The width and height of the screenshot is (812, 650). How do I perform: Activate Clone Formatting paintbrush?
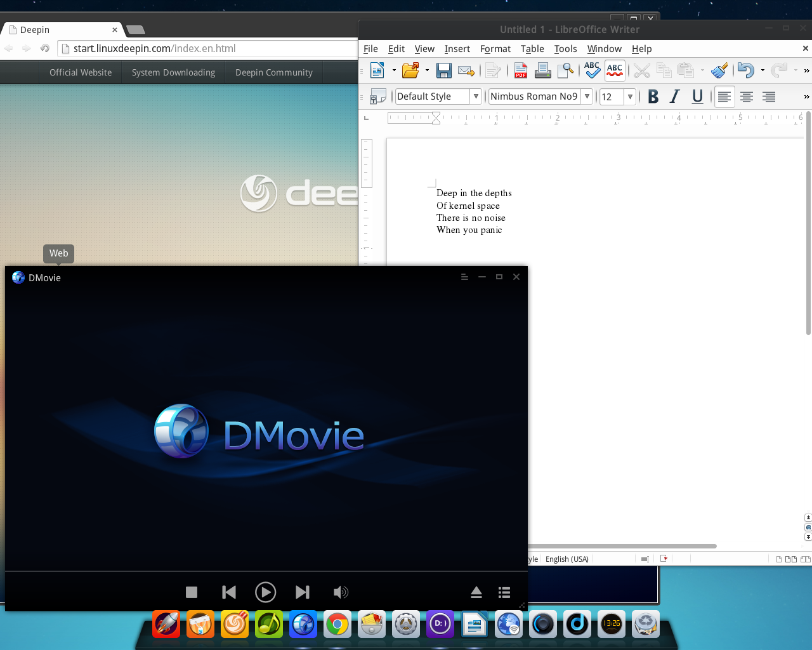tap(719, 70)
